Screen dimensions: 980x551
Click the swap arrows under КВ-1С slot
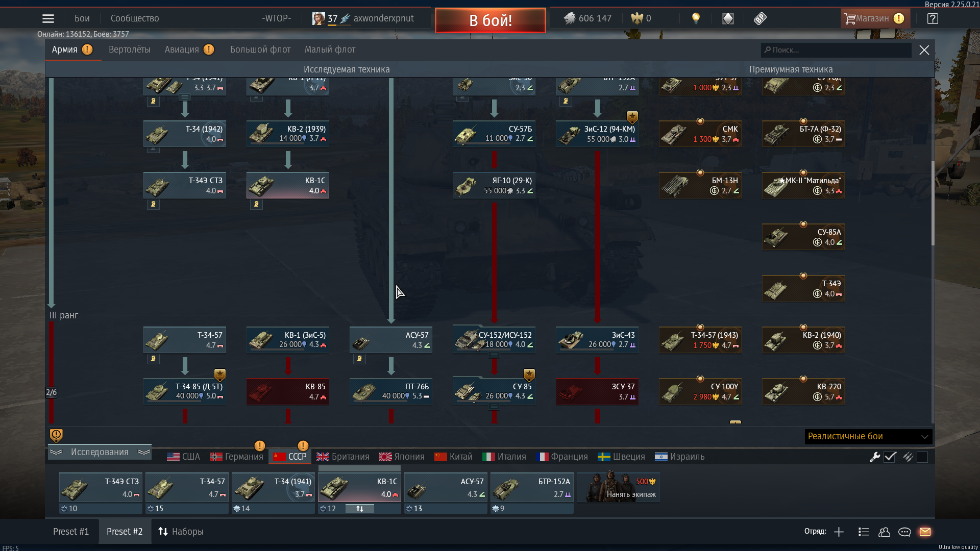(360, 509)
